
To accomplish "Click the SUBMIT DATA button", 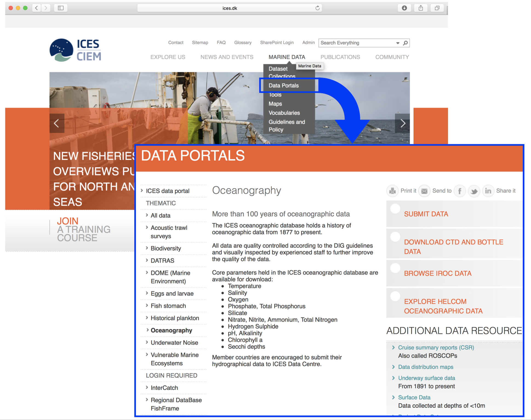I will point(426,214).
